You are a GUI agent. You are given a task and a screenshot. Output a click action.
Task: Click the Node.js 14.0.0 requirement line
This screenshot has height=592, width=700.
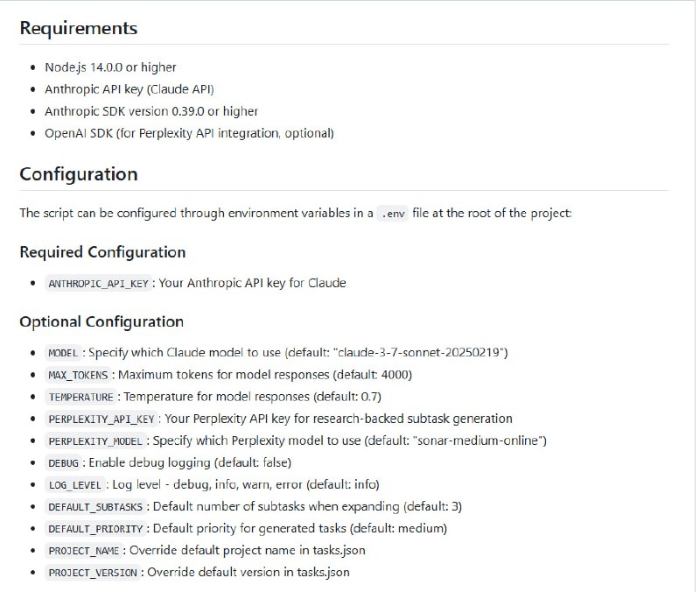[x=110, y=67]
